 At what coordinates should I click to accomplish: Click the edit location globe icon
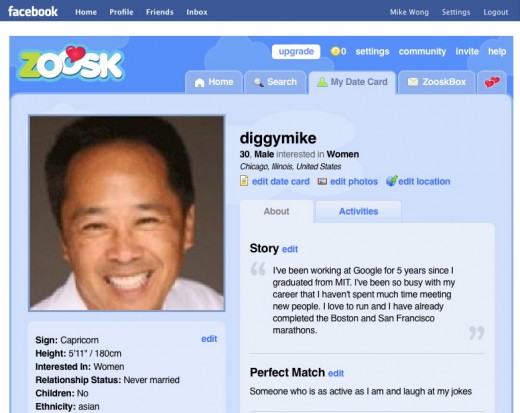pyautogui.click(x=391, y=181)
